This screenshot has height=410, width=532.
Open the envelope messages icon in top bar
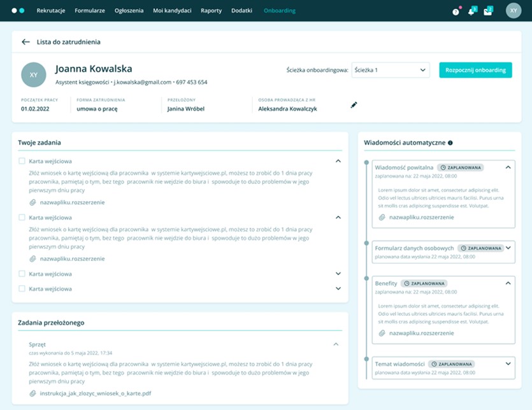[x=488, y=11]
